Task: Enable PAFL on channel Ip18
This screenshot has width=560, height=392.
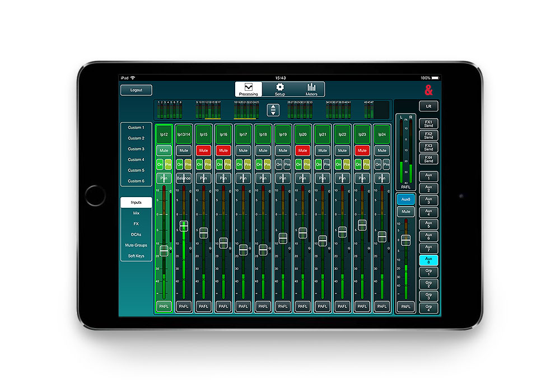Action: 263,306
